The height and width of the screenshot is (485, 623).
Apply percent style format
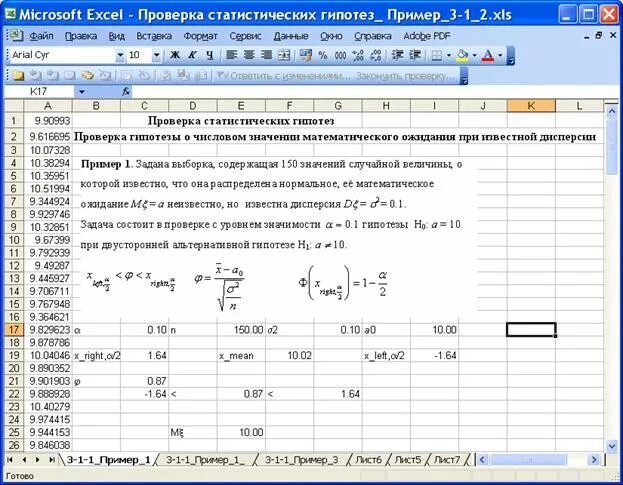tap(323, 55)
